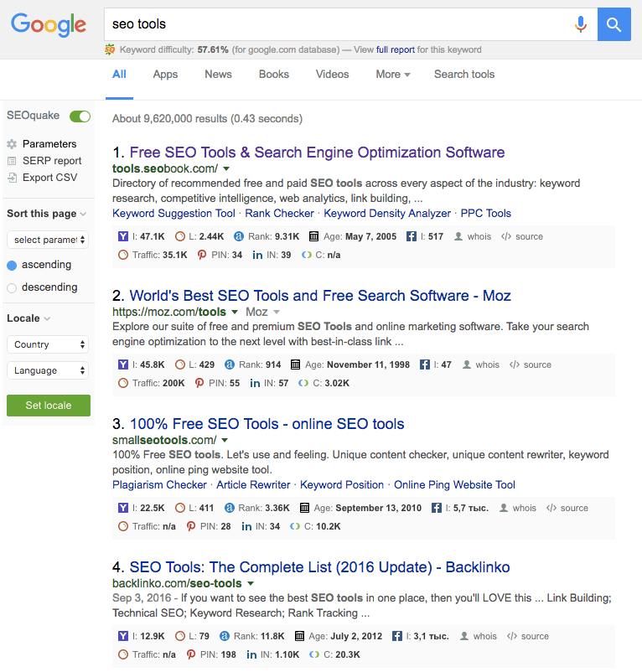Open the Country locale dropdown
The height and width of the screenshot is (672, 642).
point(47,344)
